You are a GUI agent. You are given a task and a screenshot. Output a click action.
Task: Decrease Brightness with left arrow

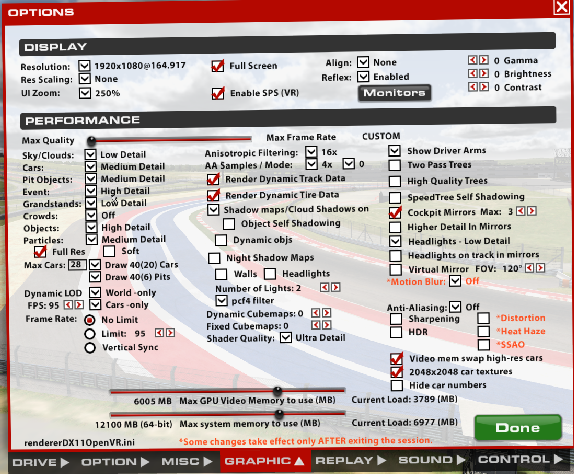(473, 74)
